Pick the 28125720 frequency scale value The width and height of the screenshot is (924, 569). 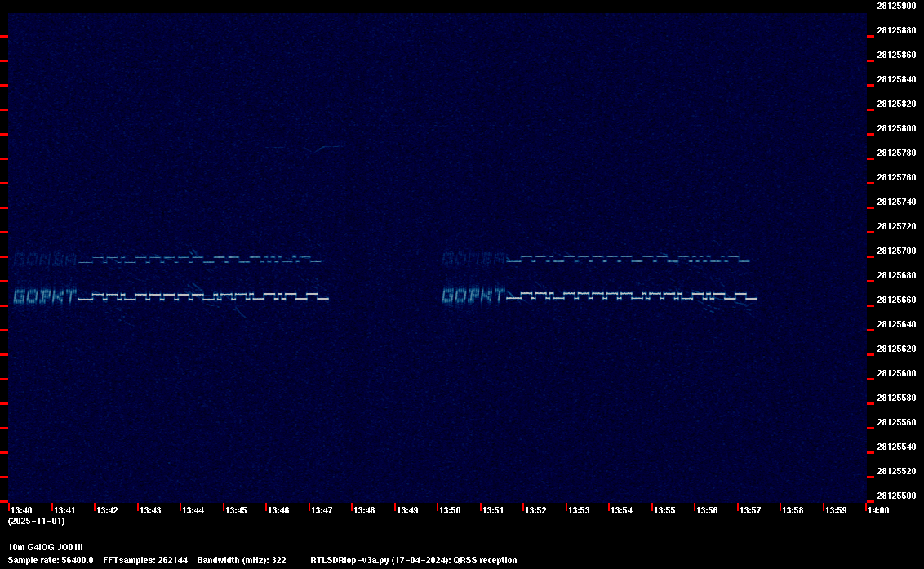(x=897, y=226)
